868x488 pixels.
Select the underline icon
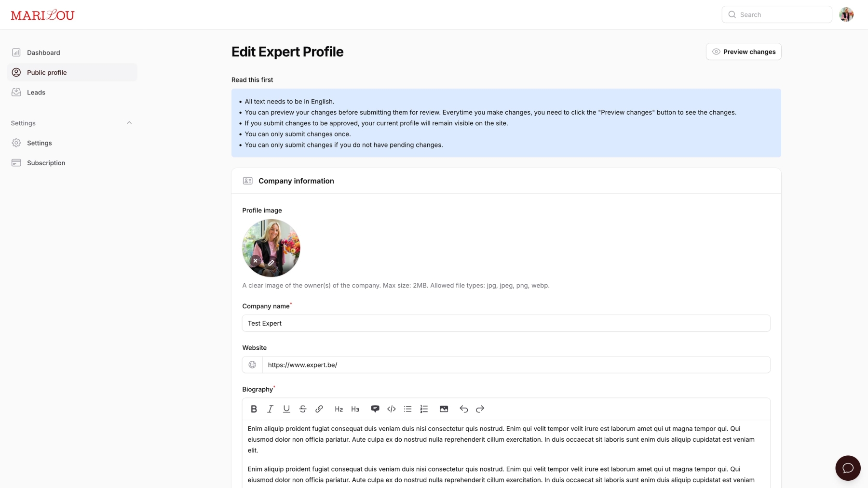click(x=286, y=409)
